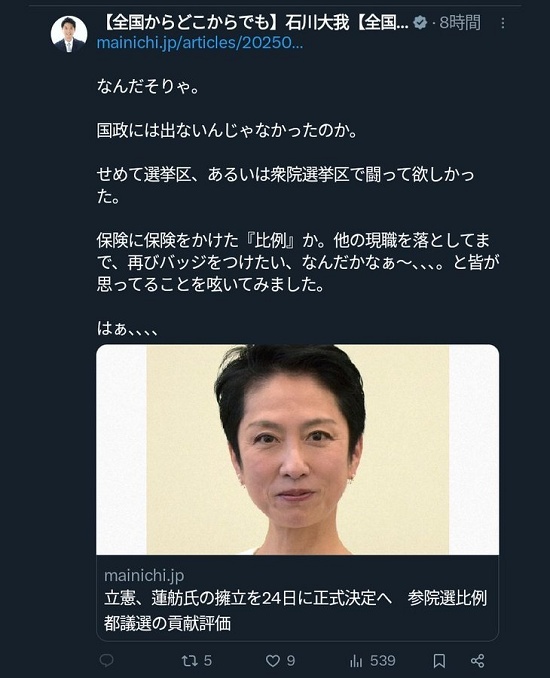Click the like count 9
This screenshot has height=678, width=550.
pos(291,660)
